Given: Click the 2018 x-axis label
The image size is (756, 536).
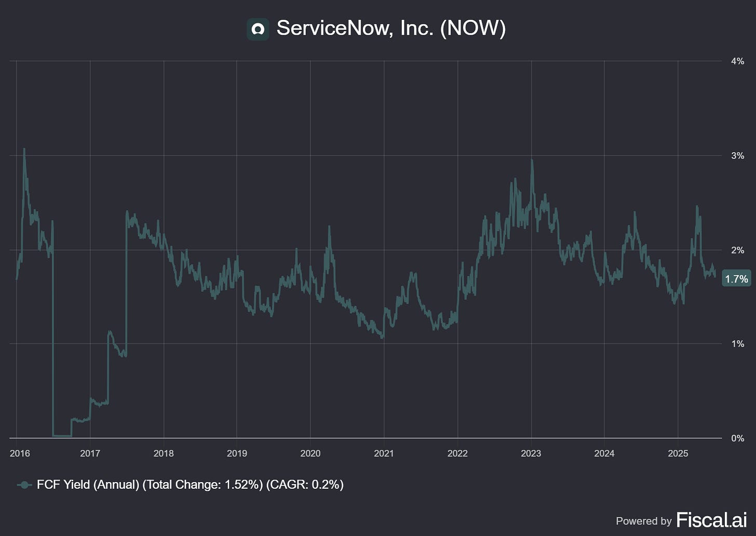Looking at the screenshot, I should click(164, 453).
